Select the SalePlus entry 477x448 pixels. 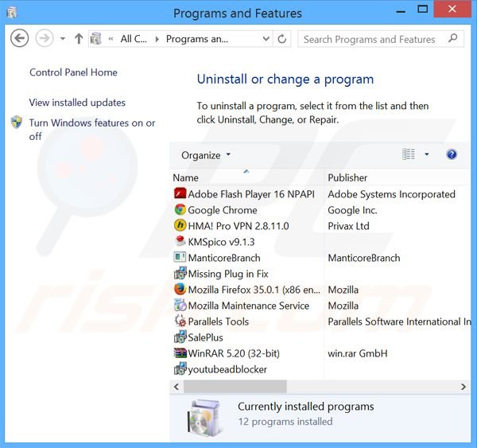(205, 337)
